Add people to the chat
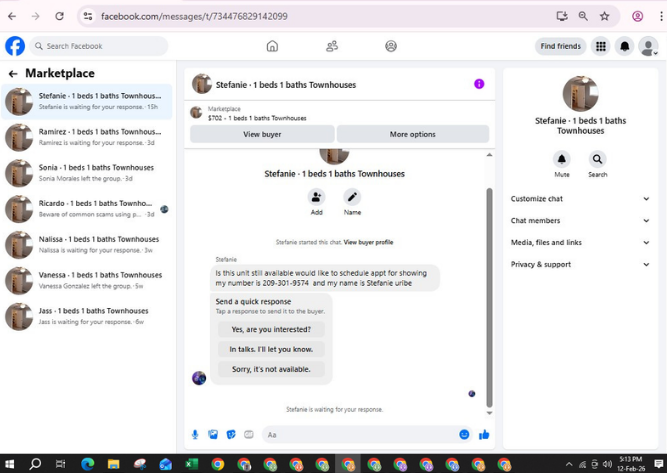 [x=316, y=197]
